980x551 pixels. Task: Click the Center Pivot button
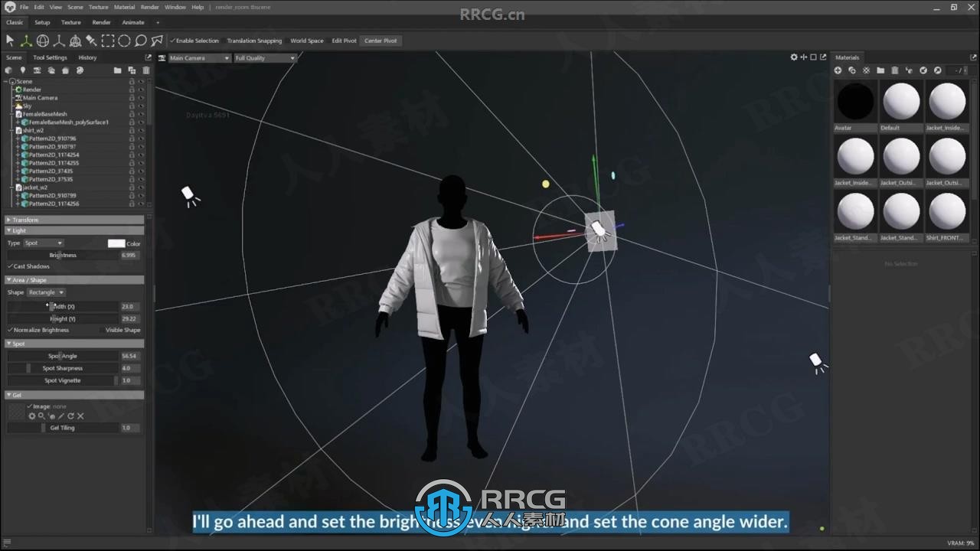381,41
